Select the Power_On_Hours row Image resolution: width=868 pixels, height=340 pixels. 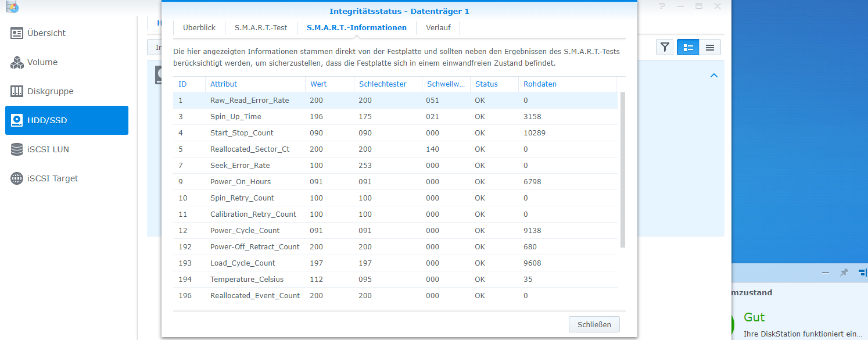tap(395, 182)
